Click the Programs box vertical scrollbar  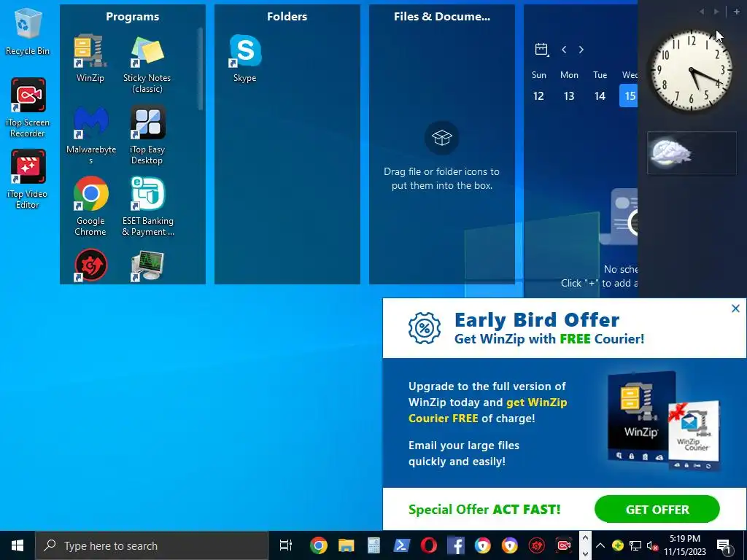point(201,69)
